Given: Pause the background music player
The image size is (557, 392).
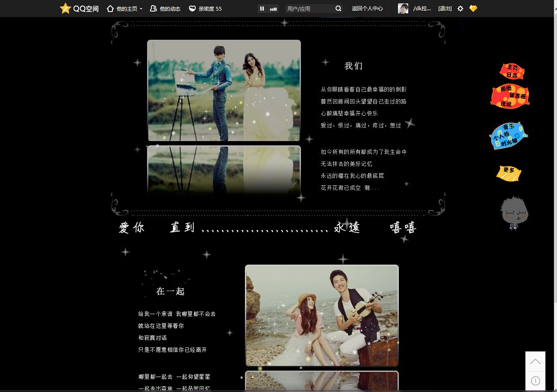Looking at the screenshot, I should [x=262, y=9].
